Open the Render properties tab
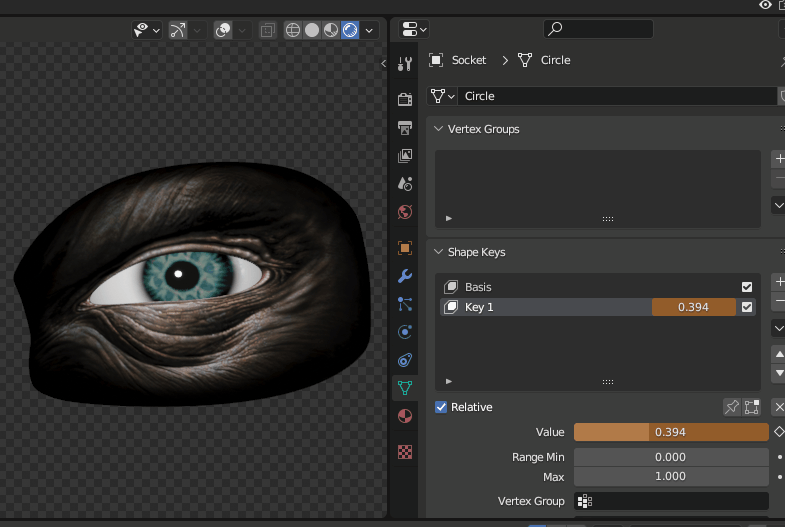The height and width of the screenshot is (527, 785). [x=405, y=100]
